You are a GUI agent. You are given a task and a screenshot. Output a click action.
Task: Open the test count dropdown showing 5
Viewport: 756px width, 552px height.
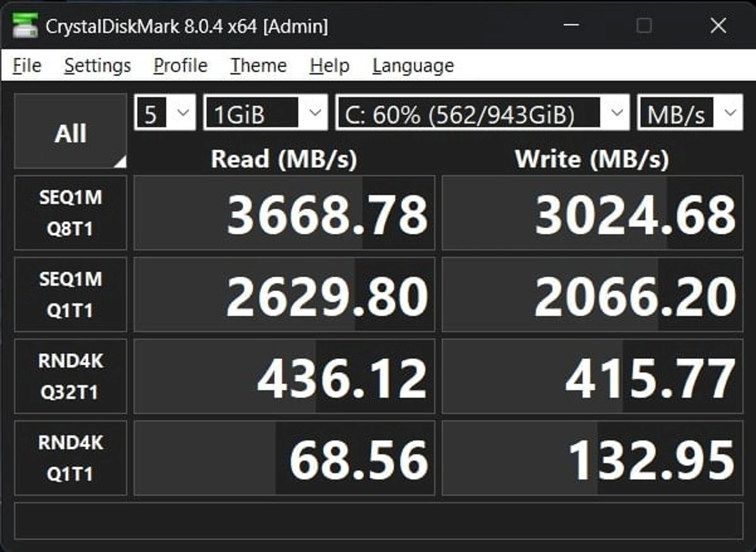[x=165, y=112]
